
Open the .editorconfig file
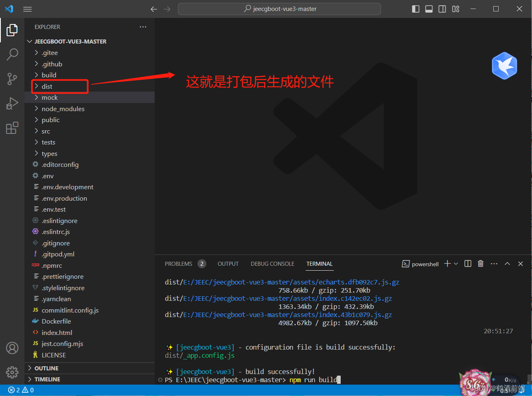pyautogui.click(x=90, y=164)
